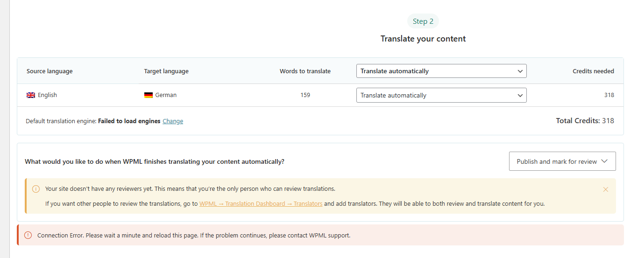Click the Change link for the translation engine

173,121
